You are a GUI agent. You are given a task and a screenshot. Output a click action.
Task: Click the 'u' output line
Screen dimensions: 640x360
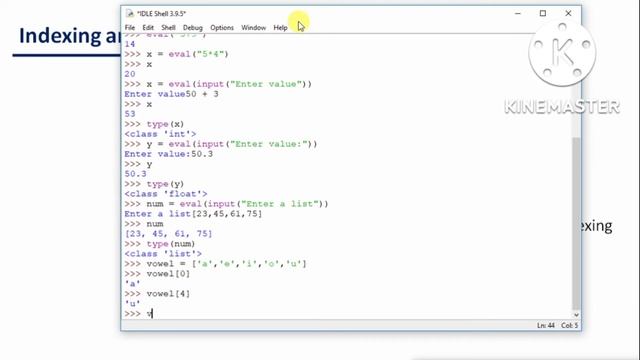pos(132,304)
